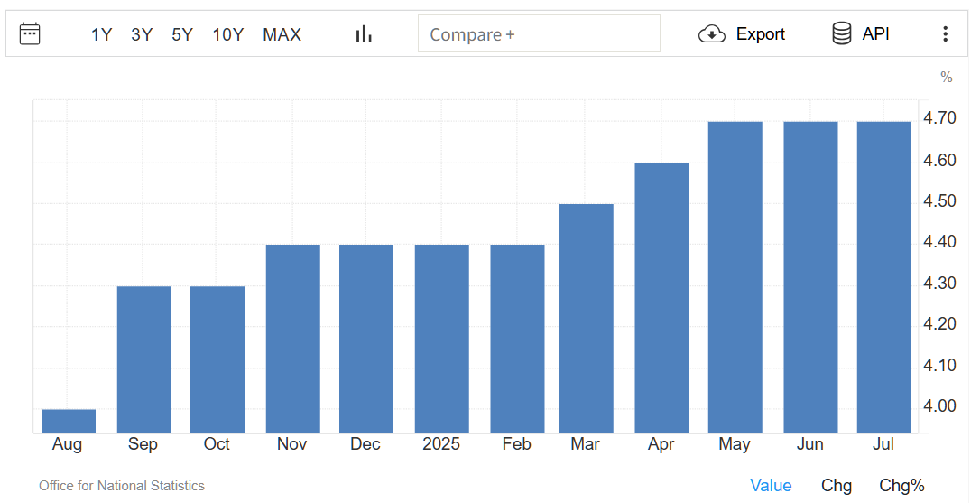Click the Export label
980x503 pixels.
(760, 33)
